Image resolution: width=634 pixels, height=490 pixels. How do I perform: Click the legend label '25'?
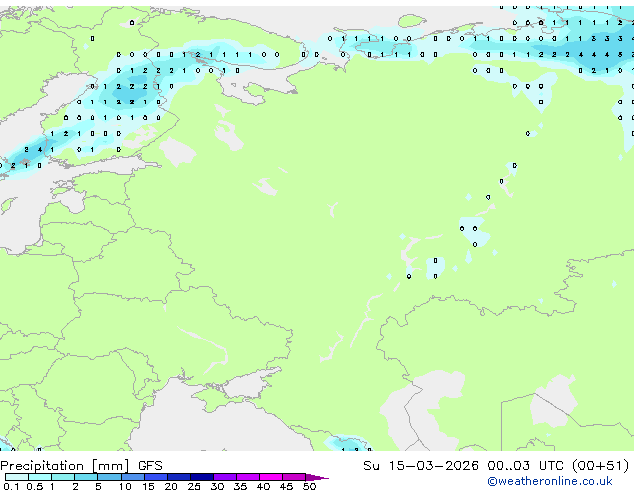point(194,486)
